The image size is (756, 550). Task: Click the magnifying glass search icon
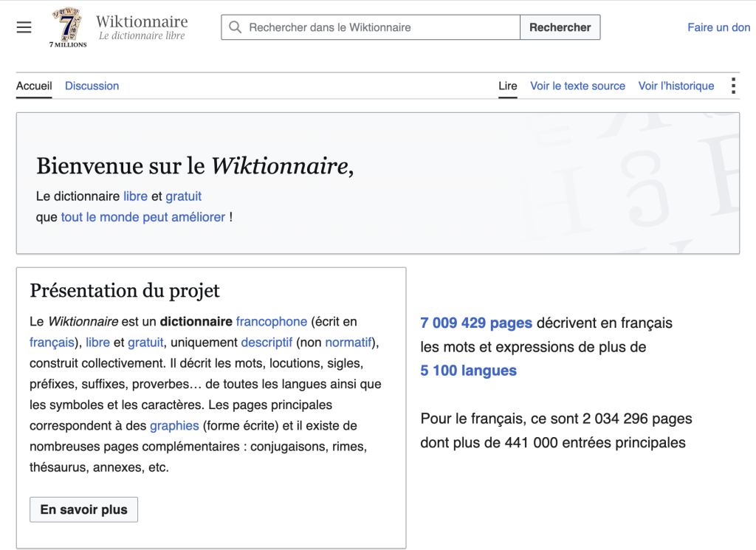235,27
